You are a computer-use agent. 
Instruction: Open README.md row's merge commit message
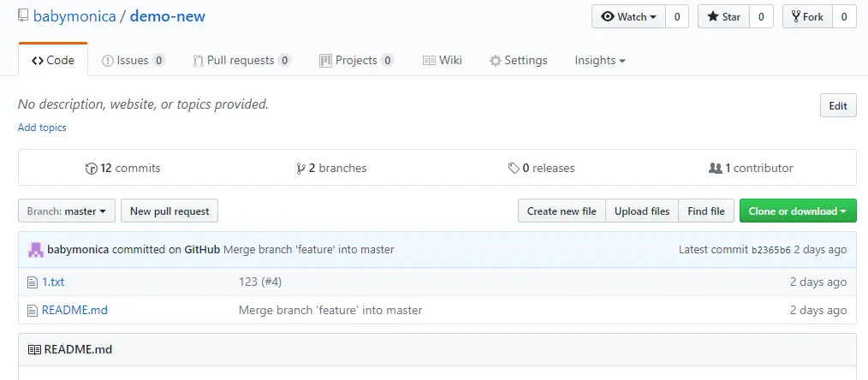[330, 311]
